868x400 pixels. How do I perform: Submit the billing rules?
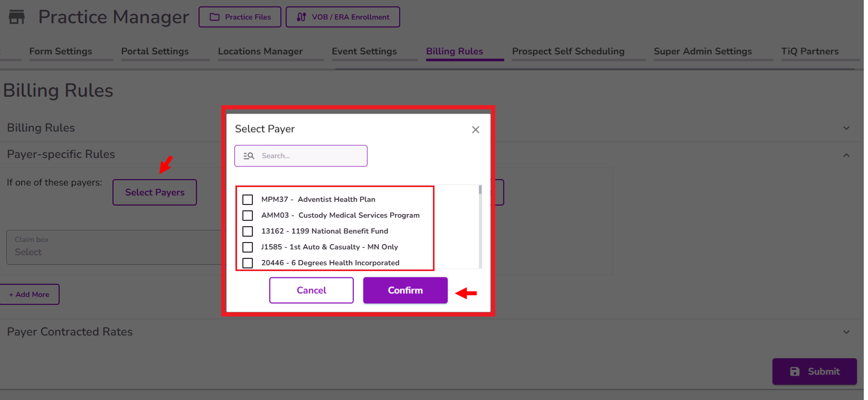tap(815, 371)
